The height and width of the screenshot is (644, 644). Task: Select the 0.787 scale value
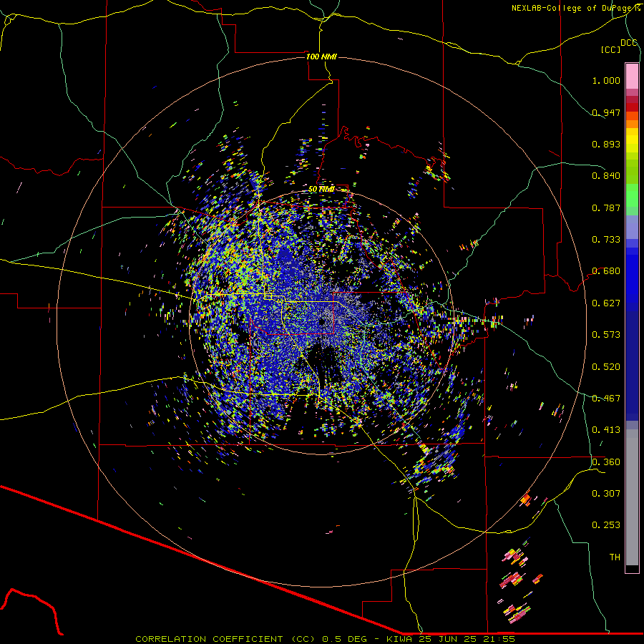[x=606, y=208]
